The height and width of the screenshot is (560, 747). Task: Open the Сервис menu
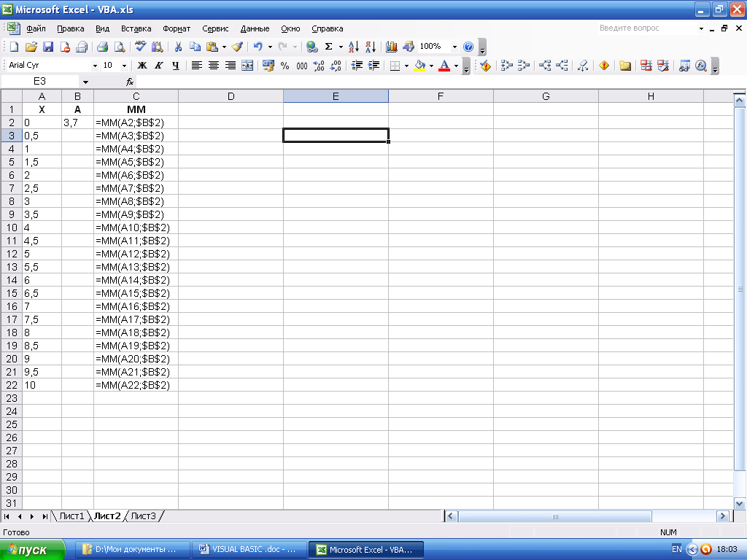[215, 28]
